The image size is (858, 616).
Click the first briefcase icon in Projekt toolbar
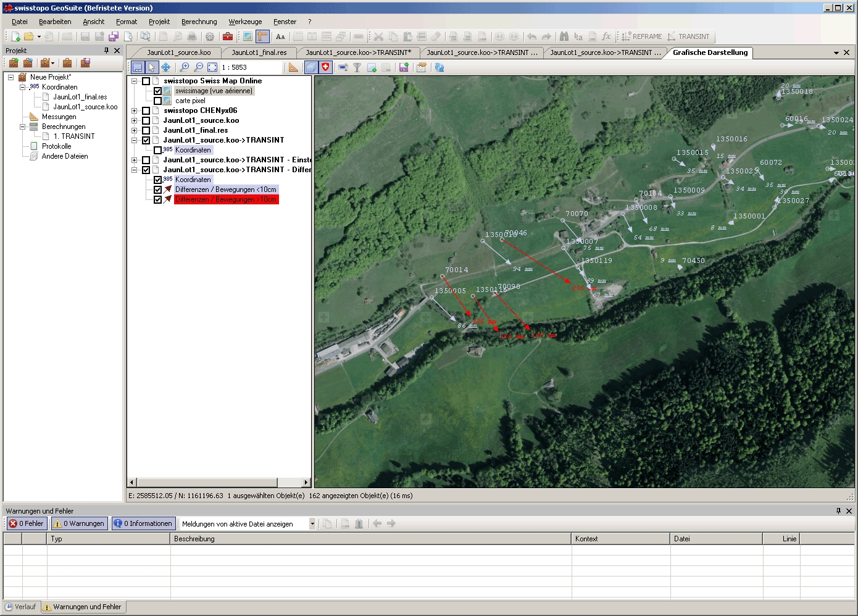14,63
